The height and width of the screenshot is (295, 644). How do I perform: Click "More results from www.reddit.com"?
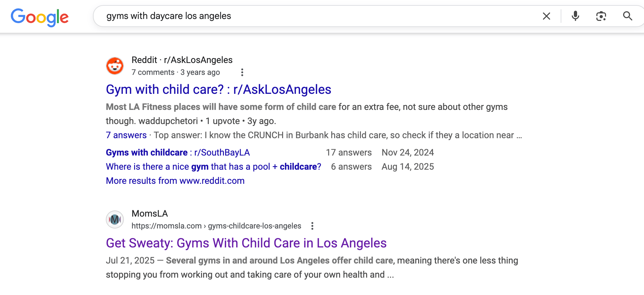coord(175,181)
